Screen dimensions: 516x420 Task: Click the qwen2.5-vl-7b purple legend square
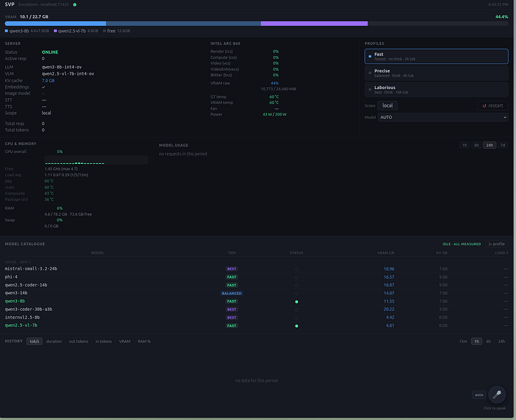click(55, 31)
